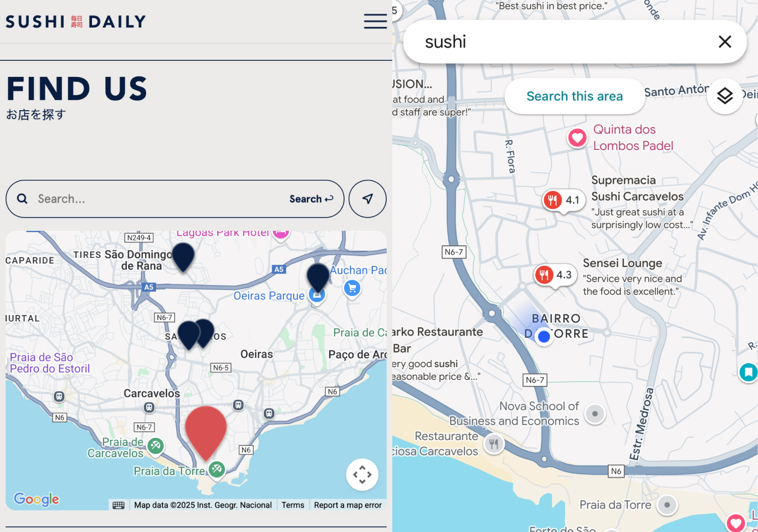Viewport: 758px width, 532px height.
Task: Click the Sushi Daily logo
Action: pyautogui.click(x=76, y=22)
